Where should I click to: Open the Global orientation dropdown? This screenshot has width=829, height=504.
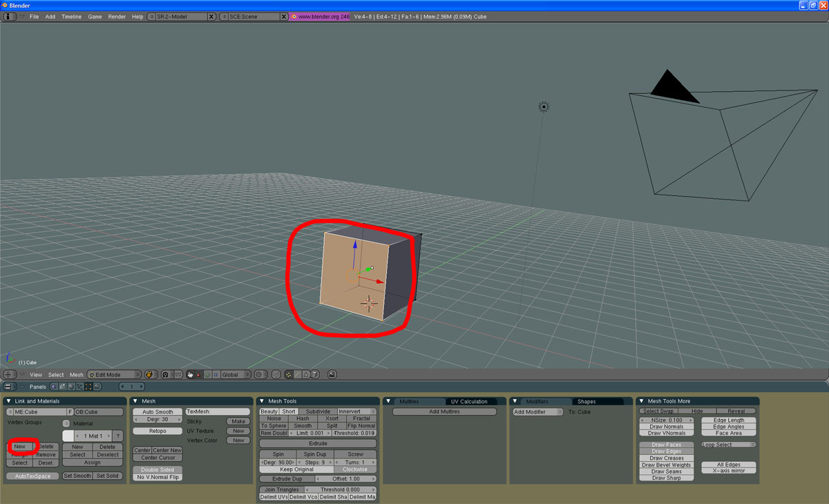pos(236,374)
